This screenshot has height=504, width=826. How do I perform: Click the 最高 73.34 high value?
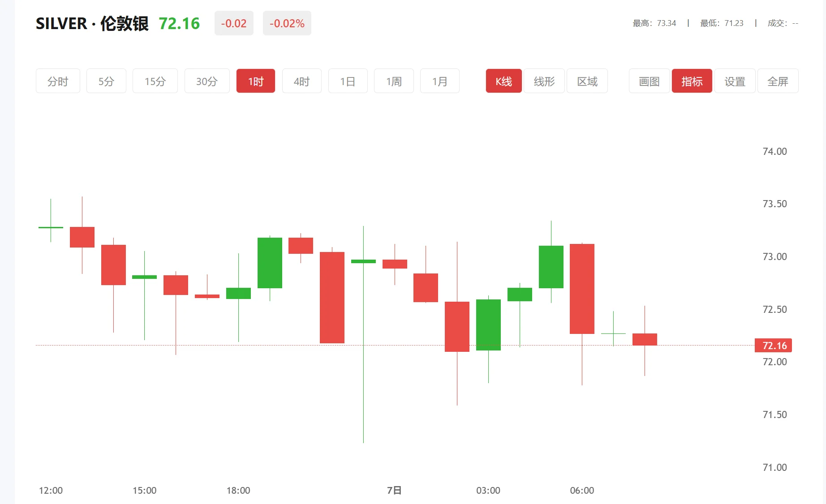click(x=654, y=23)
